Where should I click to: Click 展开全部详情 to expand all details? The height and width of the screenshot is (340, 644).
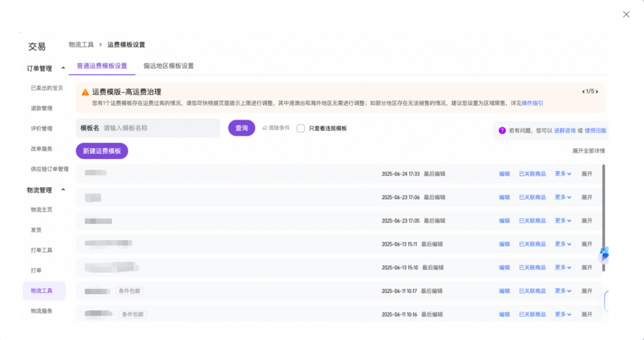[x=588, y=151]
